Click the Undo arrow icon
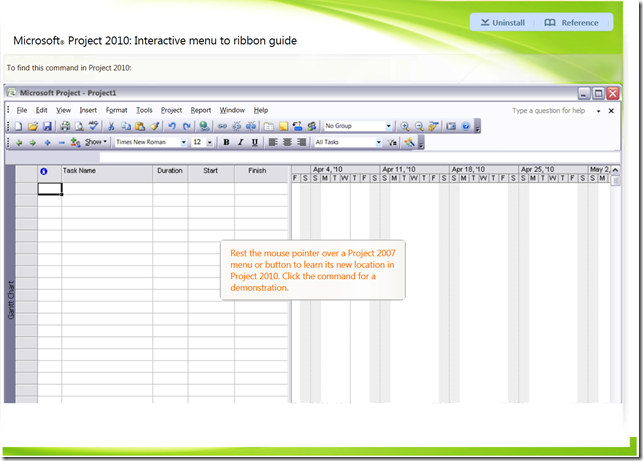The width and height of the screenshot is (643, 461). click(172, 126)
